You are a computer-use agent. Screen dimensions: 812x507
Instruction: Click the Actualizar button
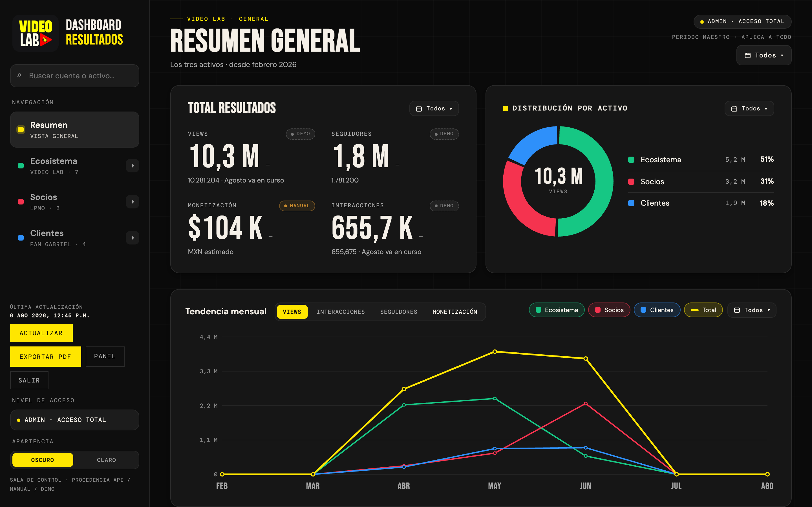point(41,333)
